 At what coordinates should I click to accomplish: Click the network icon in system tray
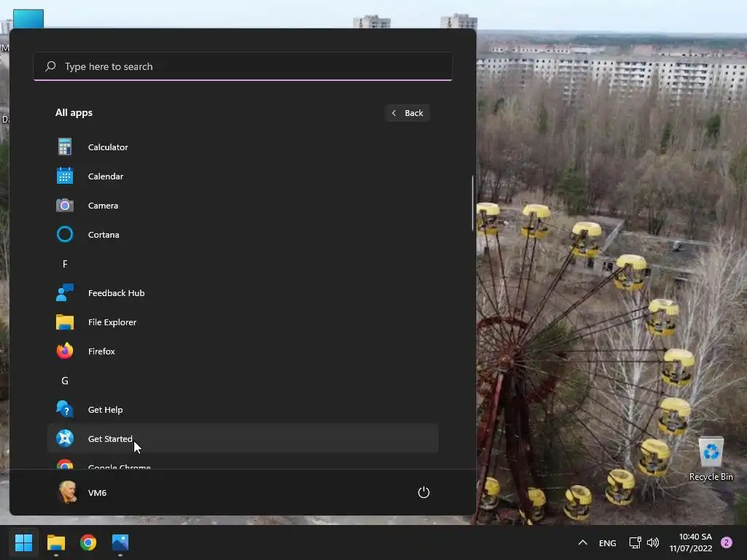click(x=635, y=542)
